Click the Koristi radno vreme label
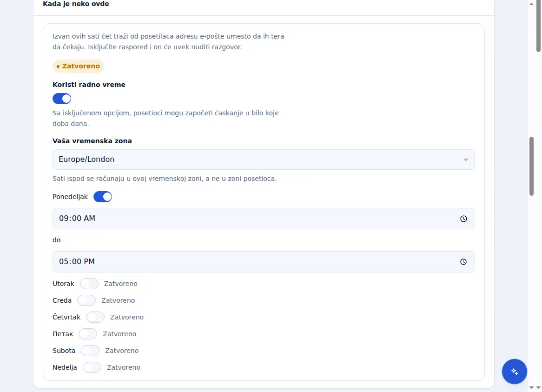The height and width of the screenshot is (392, 542). [x=89, y=85]
